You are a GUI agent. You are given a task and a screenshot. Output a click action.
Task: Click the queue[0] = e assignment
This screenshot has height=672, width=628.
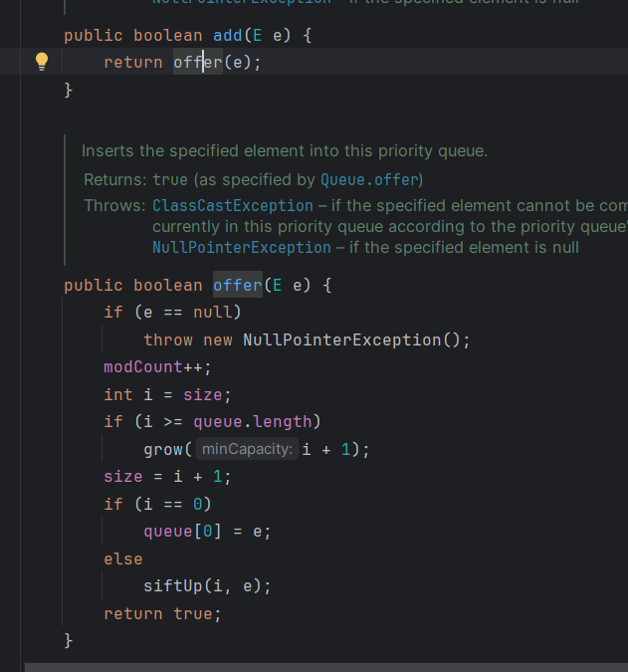coord(206,532)
